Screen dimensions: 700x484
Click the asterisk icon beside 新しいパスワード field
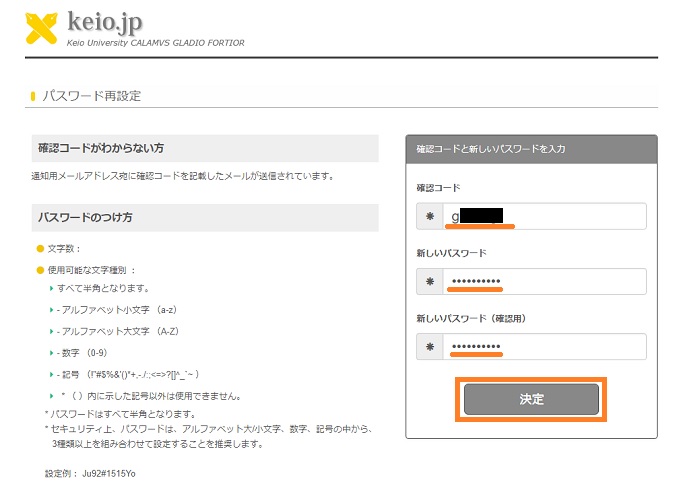point(429,282)
